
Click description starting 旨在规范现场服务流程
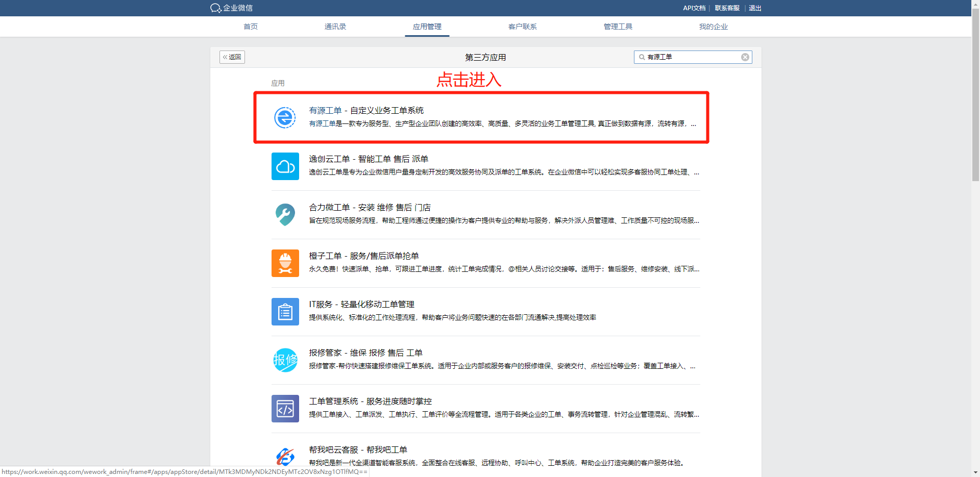[x=504, y=220]
